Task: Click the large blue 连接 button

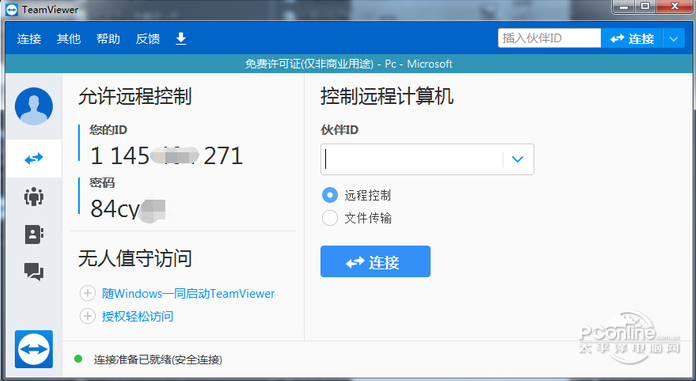Action: tap(376, 262)
